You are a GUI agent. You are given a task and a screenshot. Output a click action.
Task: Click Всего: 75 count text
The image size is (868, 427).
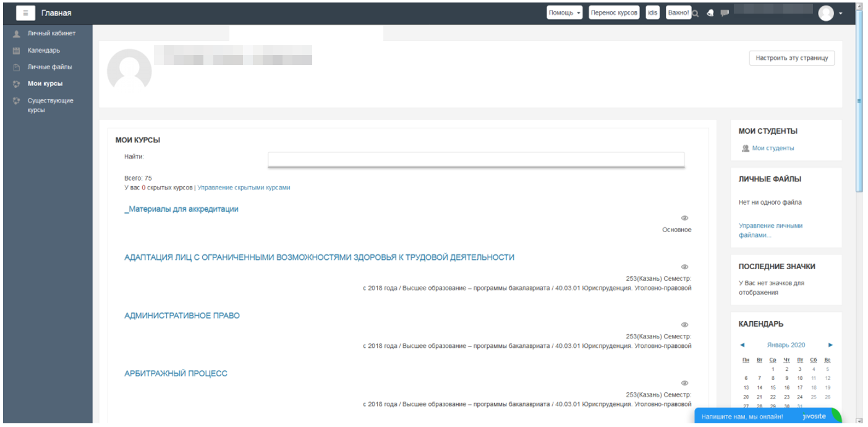point(138,178)
